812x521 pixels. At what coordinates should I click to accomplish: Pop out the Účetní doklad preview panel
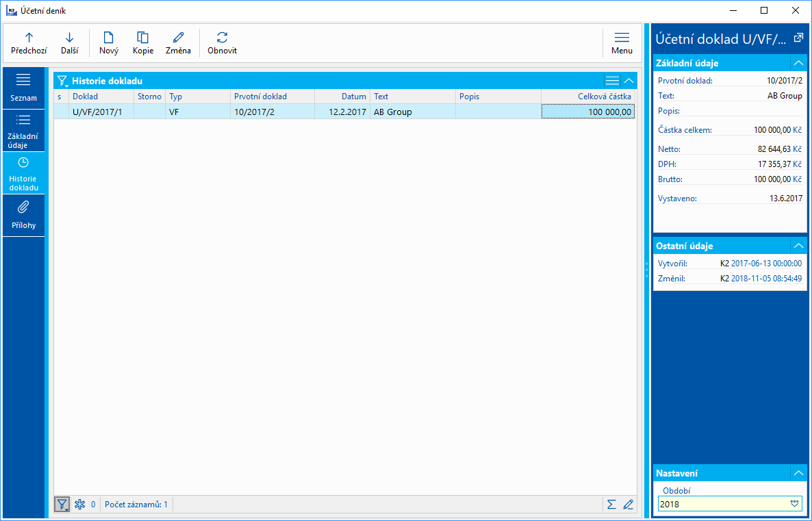[x=798, y=38]
